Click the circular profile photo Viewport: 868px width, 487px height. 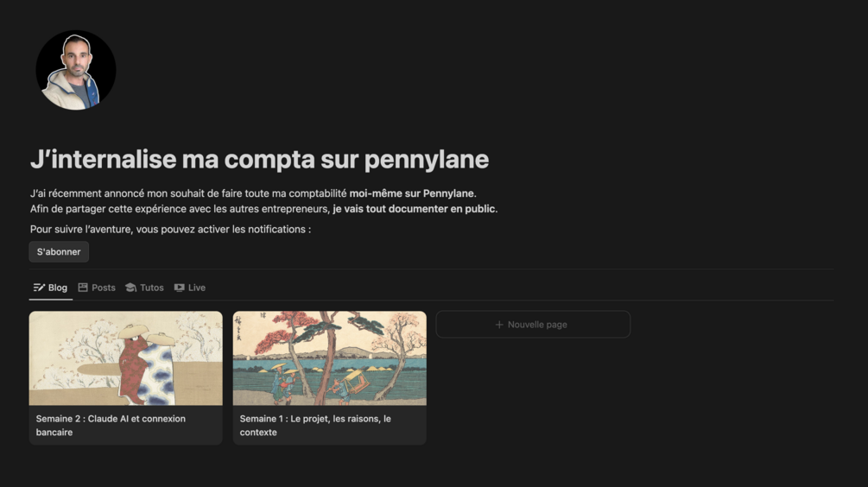tap(76, 70)
